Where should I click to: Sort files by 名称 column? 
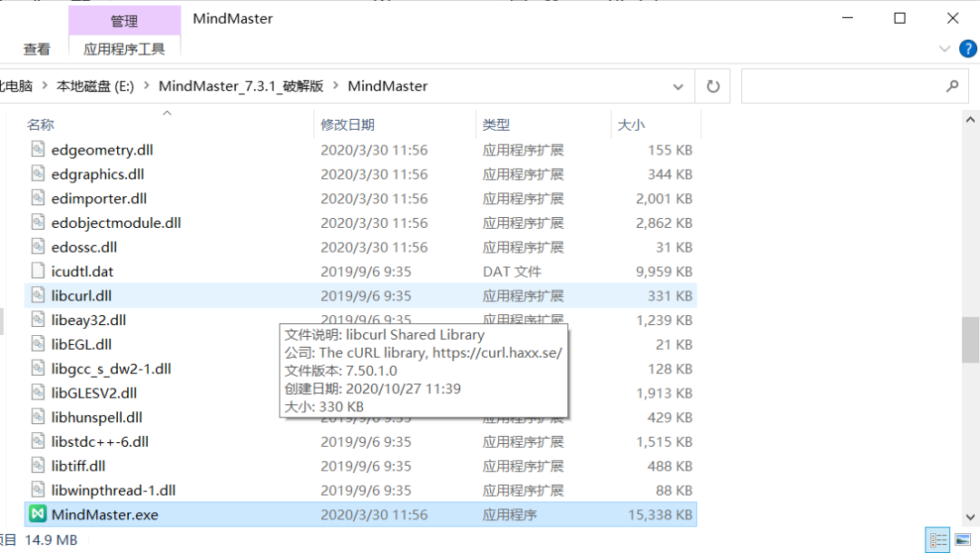click(x=41, y=124)
